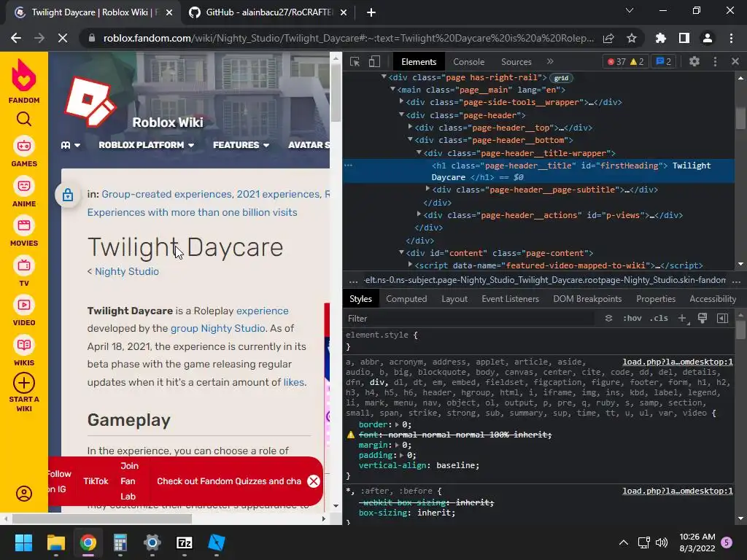Add a new style rule plus icon
The image size is (747, 560).
682,318
